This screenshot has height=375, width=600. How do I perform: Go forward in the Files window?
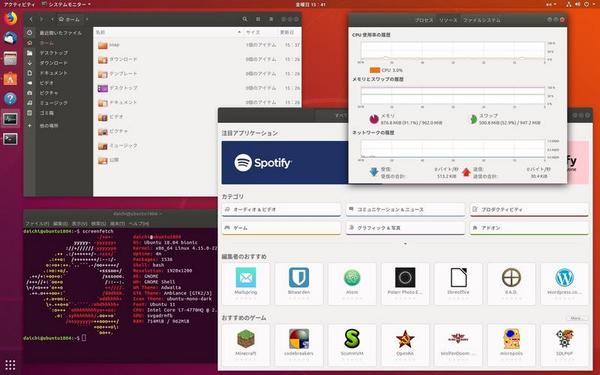42,19
